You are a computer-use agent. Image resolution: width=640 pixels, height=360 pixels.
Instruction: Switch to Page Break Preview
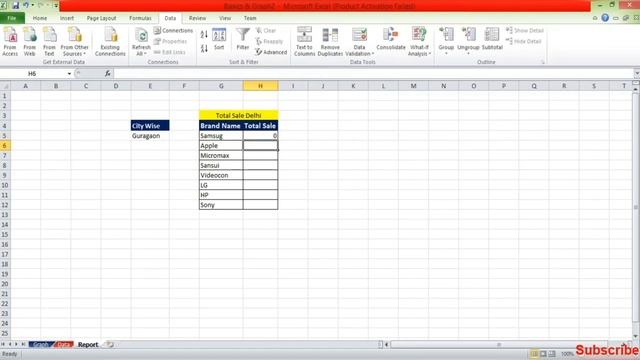point(552,354)
